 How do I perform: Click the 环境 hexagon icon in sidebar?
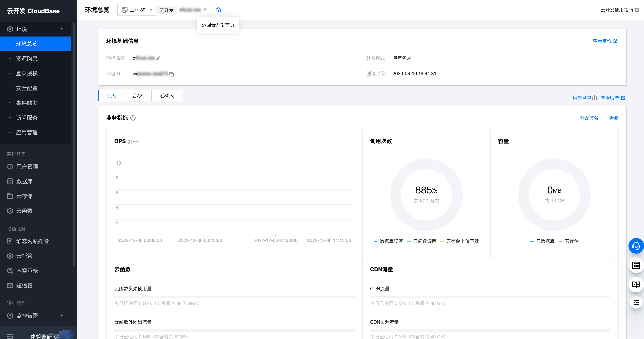(x=10, y=29)
